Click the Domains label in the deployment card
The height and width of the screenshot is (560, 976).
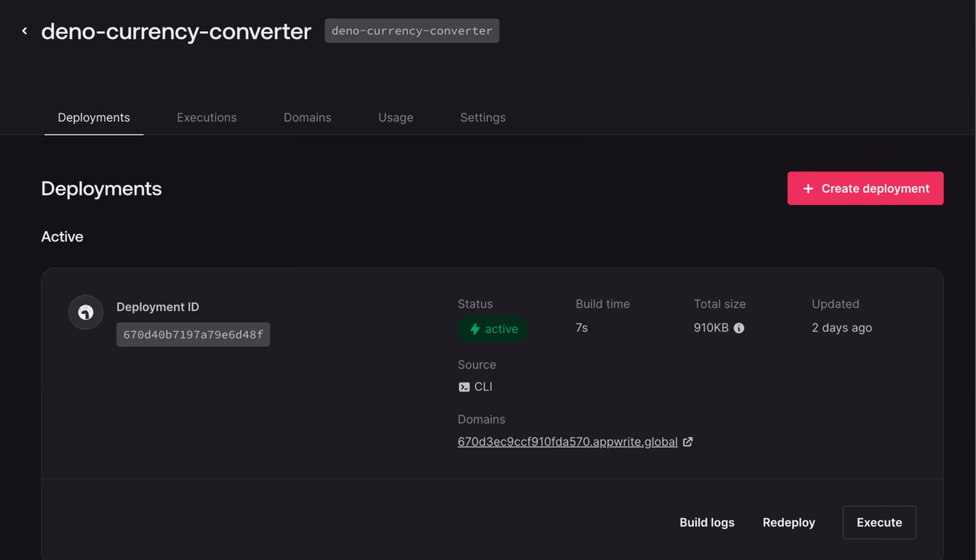click(x=481, y=420)
